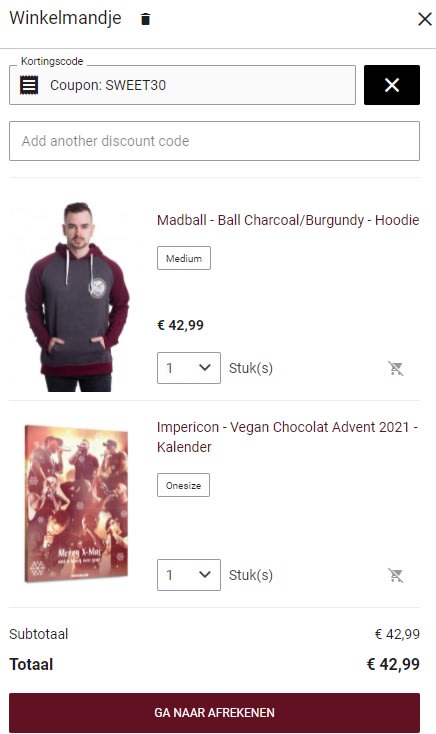Open the Madball Ball Charcoal/Burgundy Hoodie link
The width and height of the screenshot is (436, 734).
(288, 220)
